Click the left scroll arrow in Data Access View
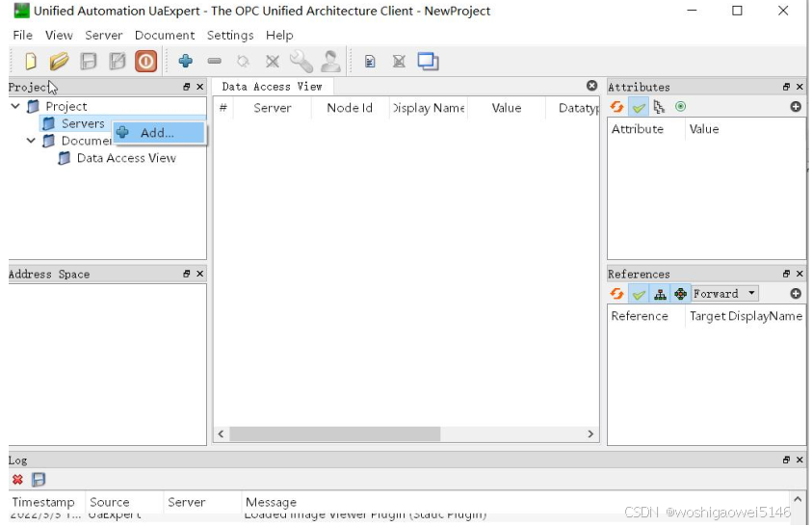 pos(222,435)
